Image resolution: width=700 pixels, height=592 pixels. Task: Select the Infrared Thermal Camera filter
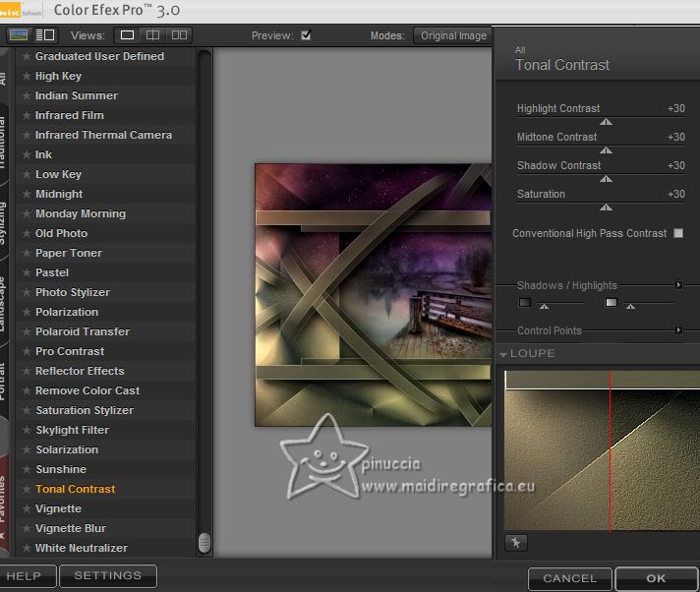103,135
